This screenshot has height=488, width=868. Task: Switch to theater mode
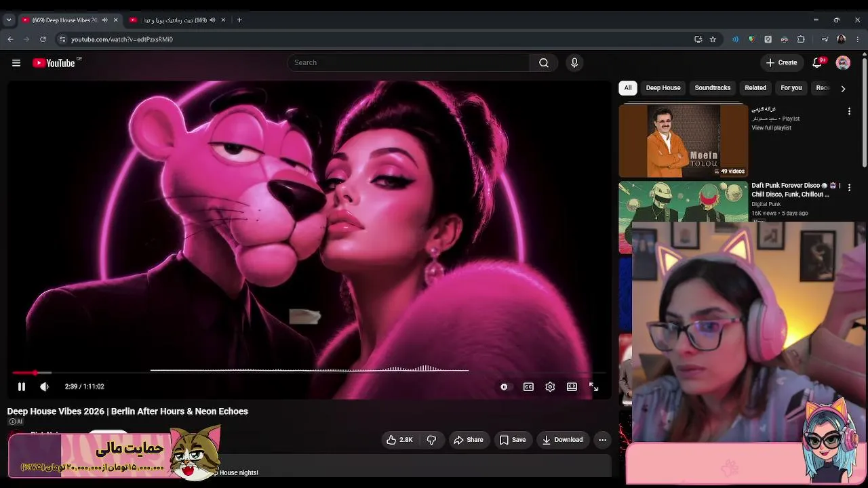click(572, 386)
